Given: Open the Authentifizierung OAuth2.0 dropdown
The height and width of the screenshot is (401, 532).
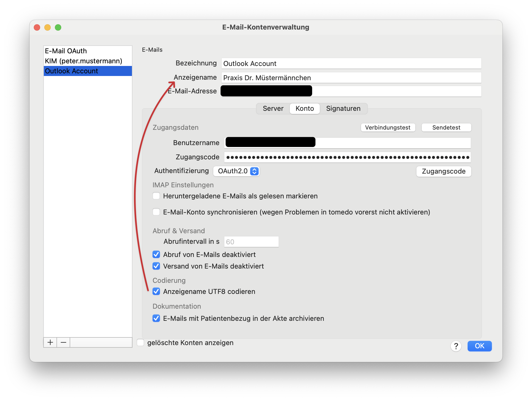Looking at the screenshot, I should [236, 171].
